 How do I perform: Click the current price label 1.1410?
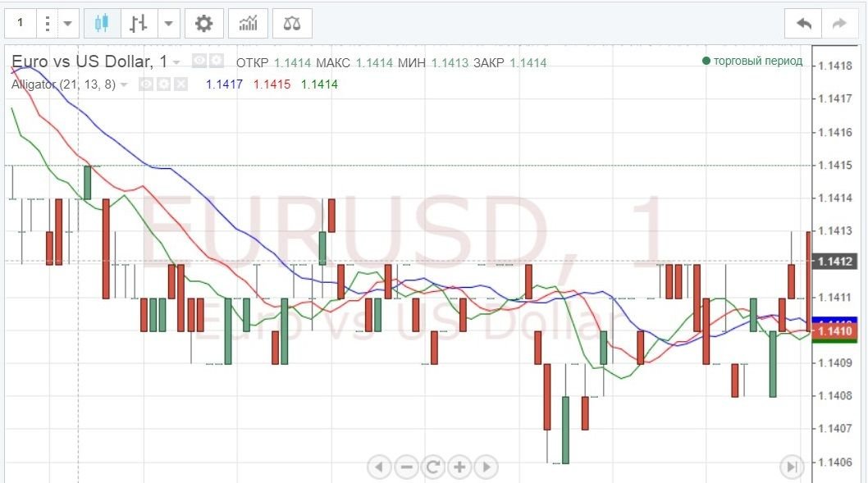pos(834,330)
